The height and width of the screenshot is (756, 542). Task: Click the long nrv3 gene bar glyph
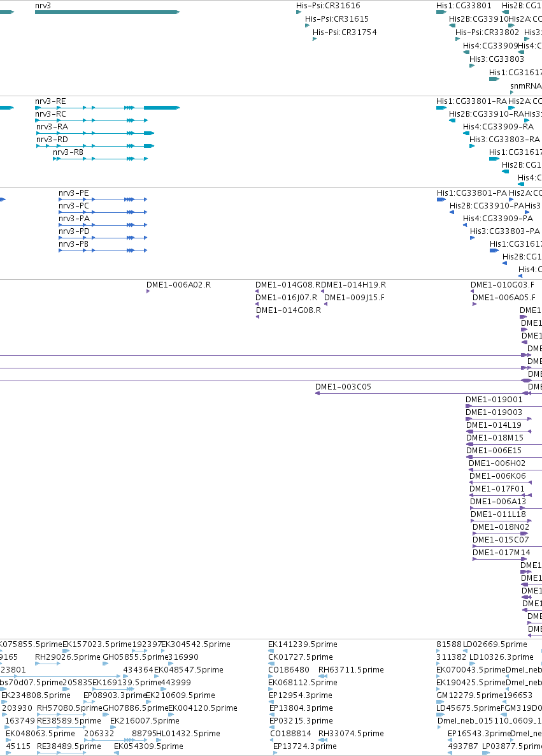tap(107, 12)
